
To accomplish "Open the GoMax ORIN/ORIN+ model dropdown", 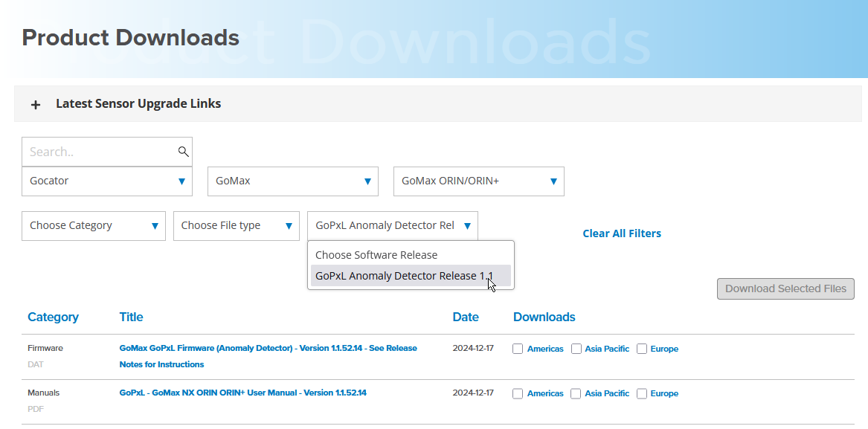I will [x=479, y=181].
